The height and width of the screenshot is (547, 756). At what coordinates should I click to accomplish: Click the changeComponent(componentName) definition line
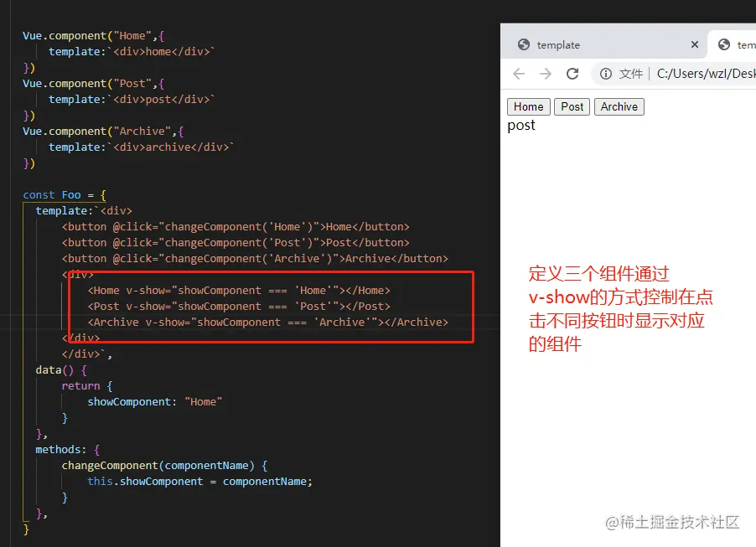click(x=164, y=465)
